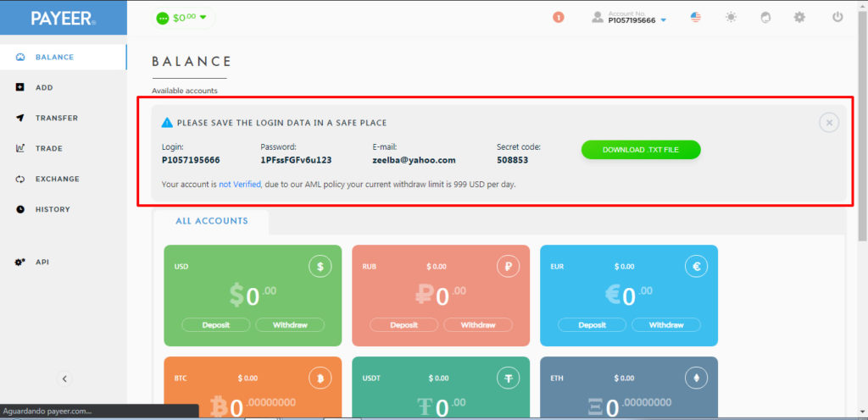Viewport: 868px width, 420px height.
Task: Go to the Transfer section
Action: click(x=63, y=118)
